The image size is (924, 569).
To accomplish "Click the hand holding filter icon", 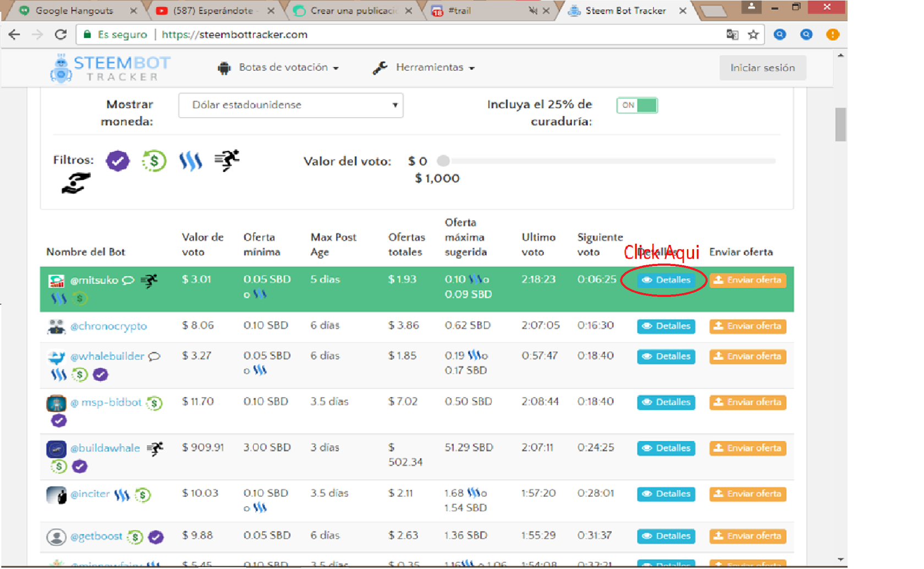I will (75, 183).
